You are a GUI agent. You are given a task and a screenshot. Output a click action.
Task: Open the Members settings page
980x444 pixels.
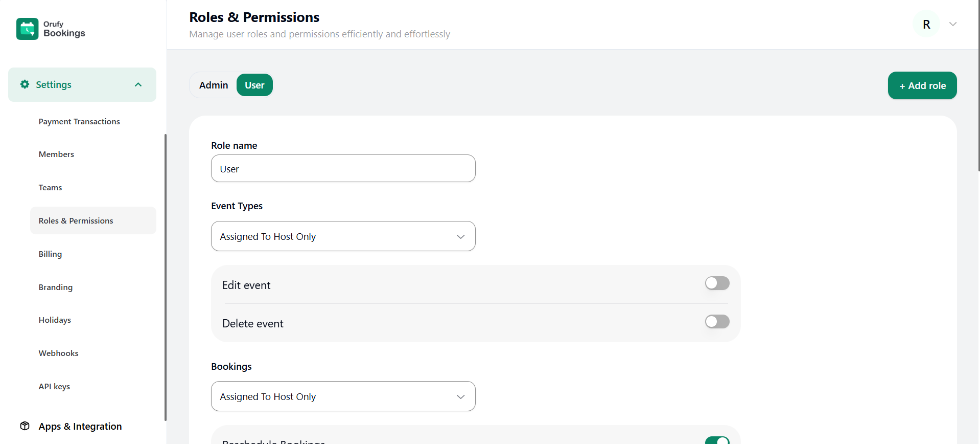click(56, 154)
